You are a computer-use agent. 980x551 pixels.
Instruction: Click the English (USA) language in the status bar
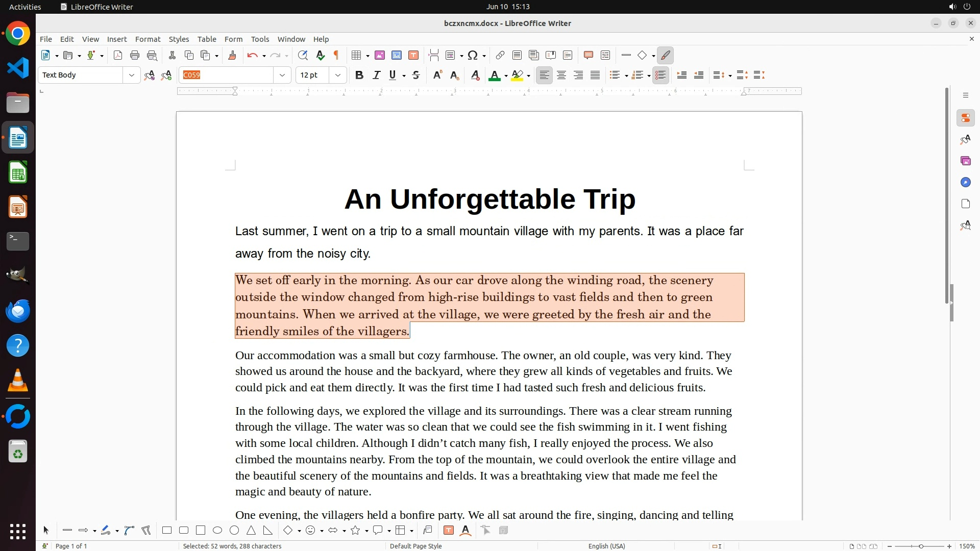point(606,546)
